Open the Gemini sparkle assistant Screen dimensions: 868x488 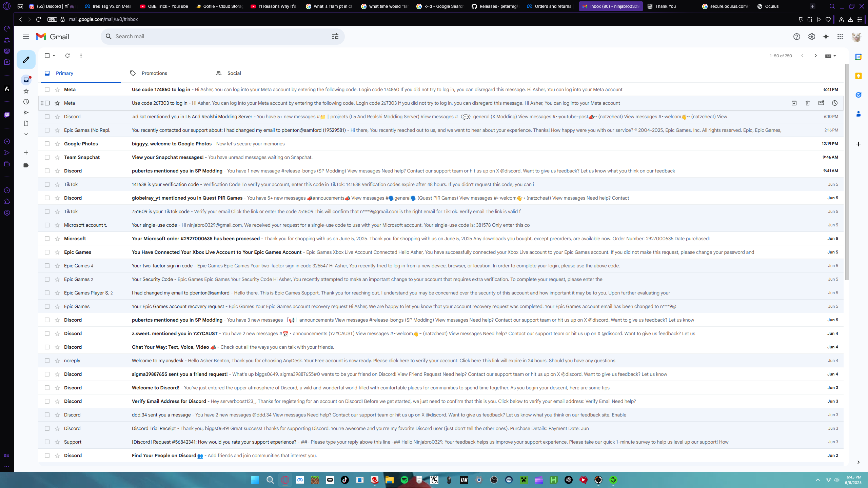point(826,37)
